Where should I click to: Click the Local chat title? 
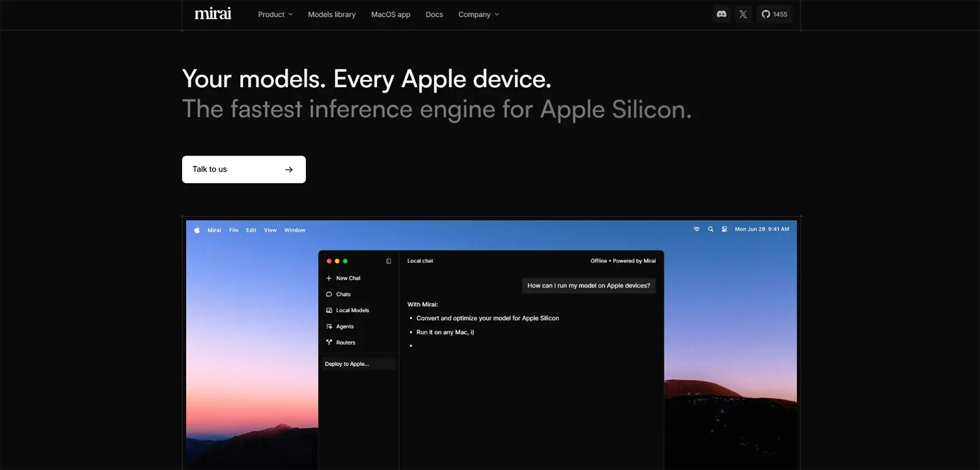click(x=420, y=261)
